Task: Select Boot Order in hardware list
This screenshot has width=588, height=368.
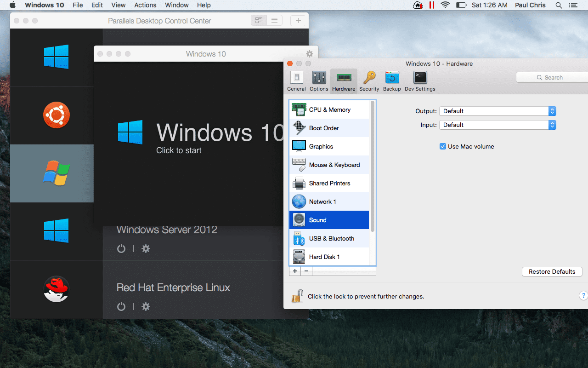Action: click(x=329, y=128)
